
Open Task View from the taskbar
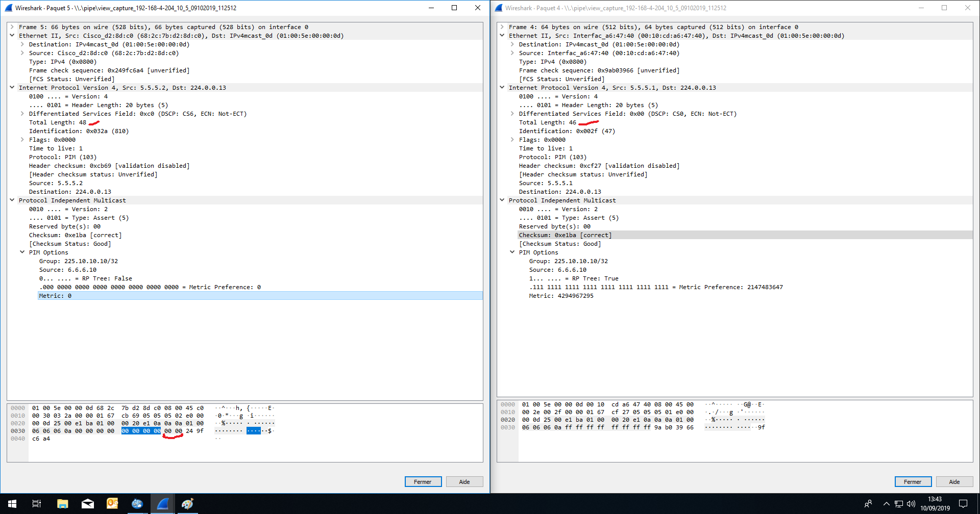click(37, 504)
